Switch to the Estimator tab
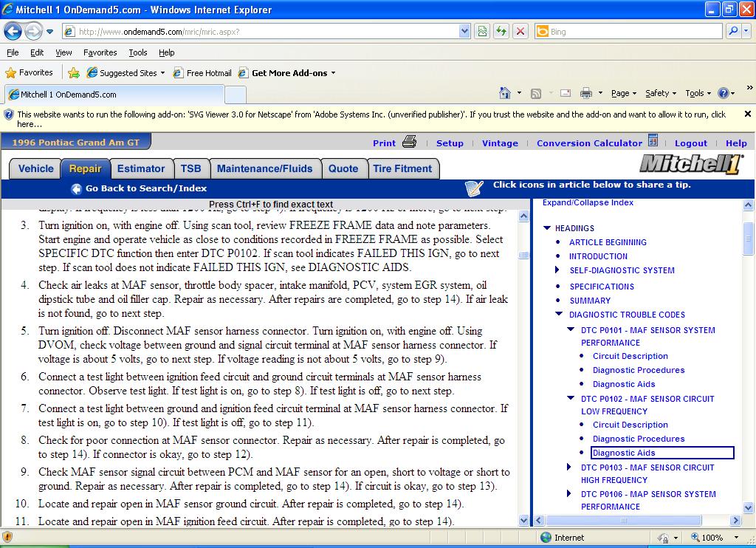This screenshot has height=548, width=756. tap(141, 169)
